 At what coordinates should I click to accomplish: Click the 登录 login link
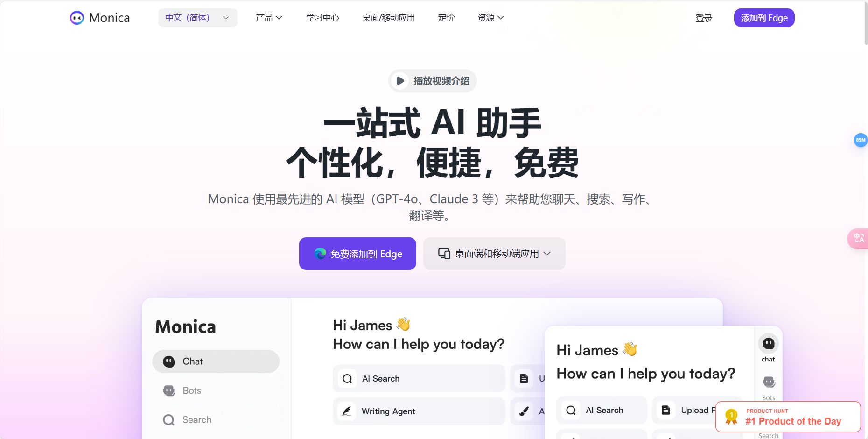coord(704,18)
